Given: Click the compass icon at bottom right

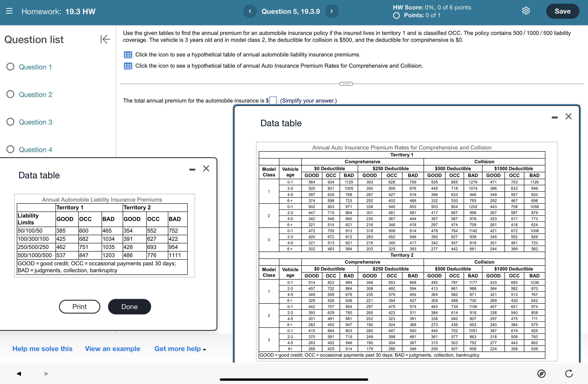Looking at the screenshot, I should [x=542, y=374].
